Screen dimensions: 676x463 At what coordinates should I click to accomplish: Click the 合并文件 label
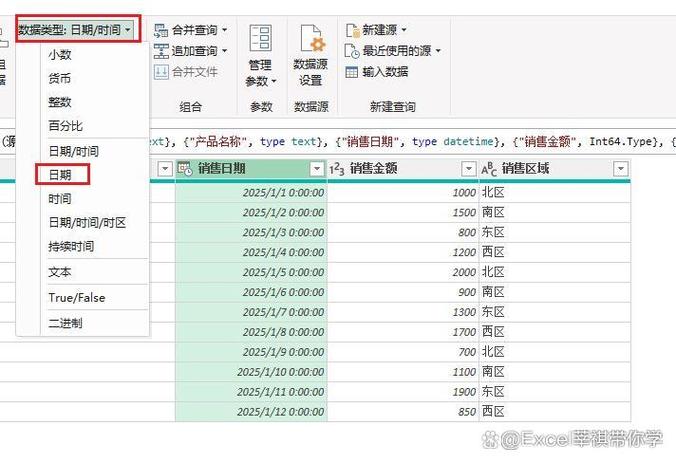(195, 72)
